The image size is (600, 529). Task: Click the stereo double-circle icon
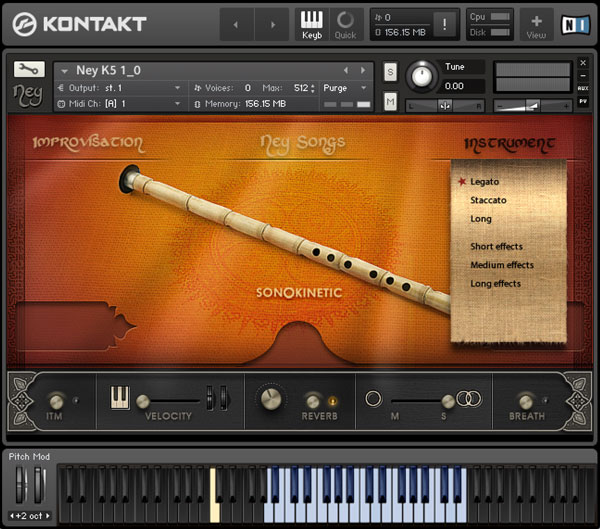click(468, 399)
